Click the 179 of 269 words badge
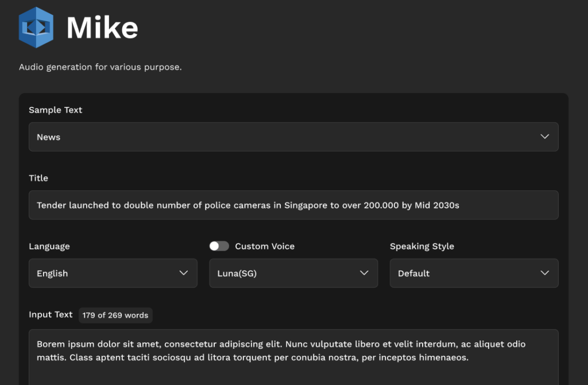 click(x=115, y=315)
